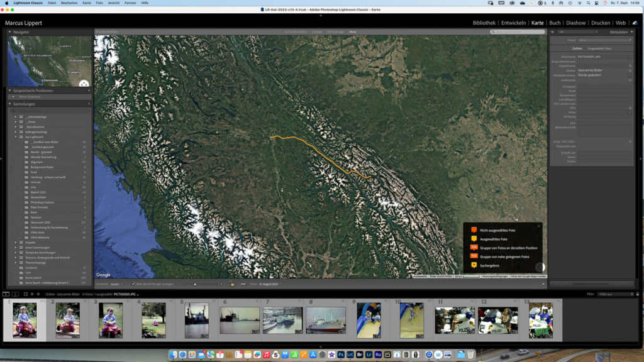Go back with filmstrip left arrow

click(32, 294)
